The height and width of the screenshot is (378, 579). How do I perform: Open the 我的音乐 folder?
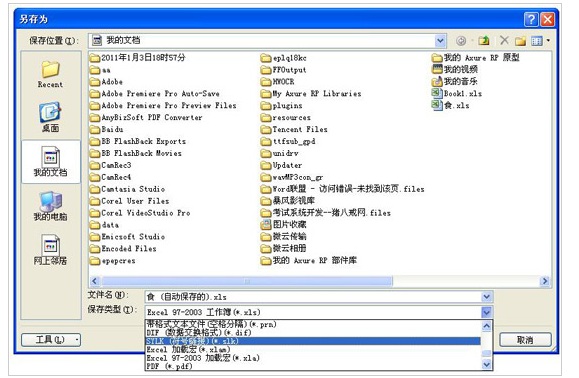click(x=455, y=81)
